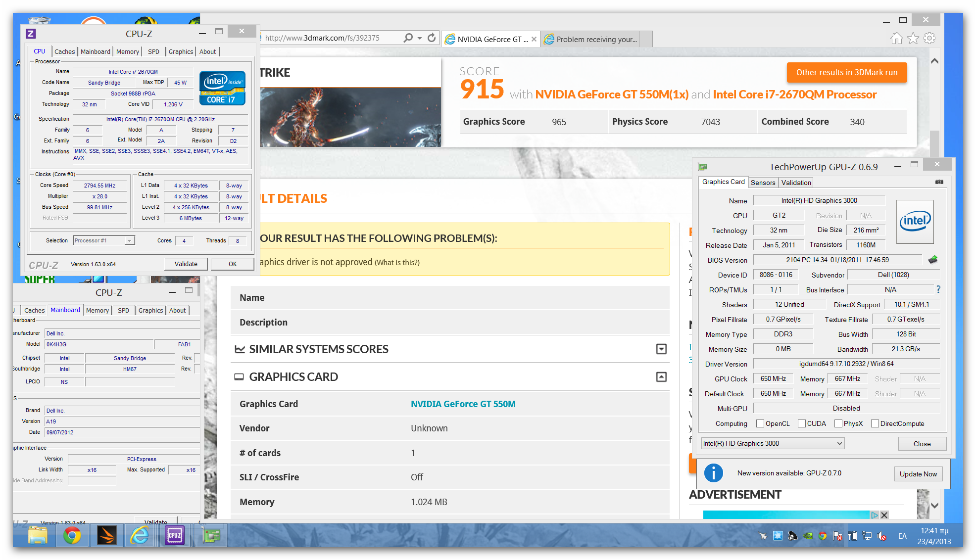The width and height of the screenshot is (976, 560).
Task: Open the SPD tab in top CPU-Z window
Action: [154, 51]
